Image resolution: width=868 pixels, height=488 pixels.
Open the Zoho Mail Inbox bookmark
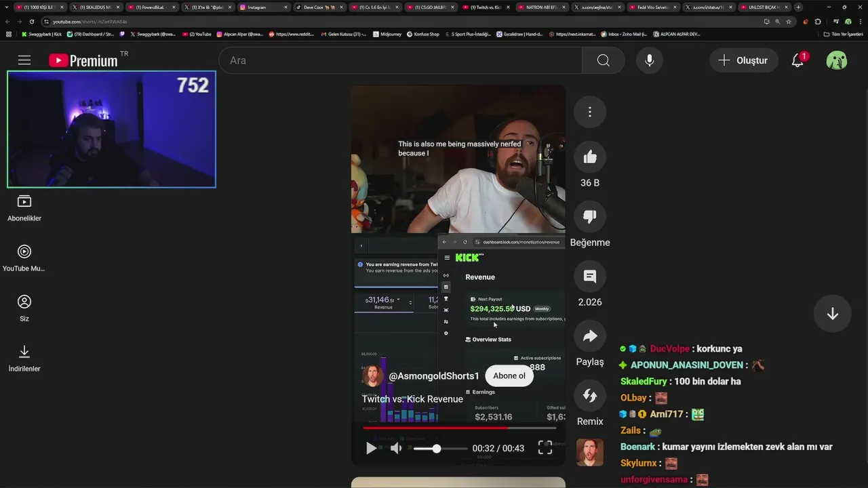coord(624,34)
